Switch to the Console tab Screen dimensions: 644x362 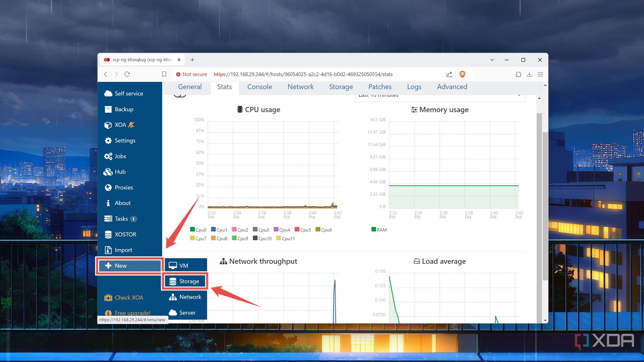click(259, 87)
